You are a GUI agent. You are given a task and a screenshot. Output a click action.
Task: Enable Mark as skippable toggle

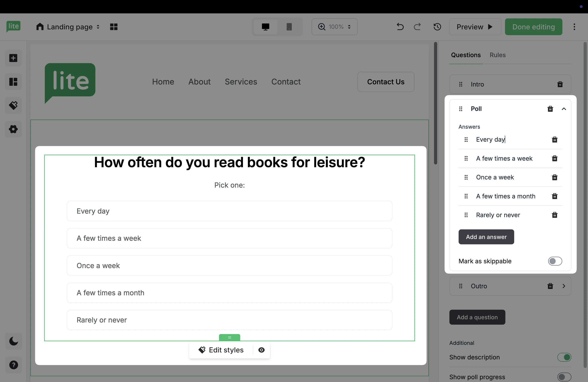(x=555, y=261)
